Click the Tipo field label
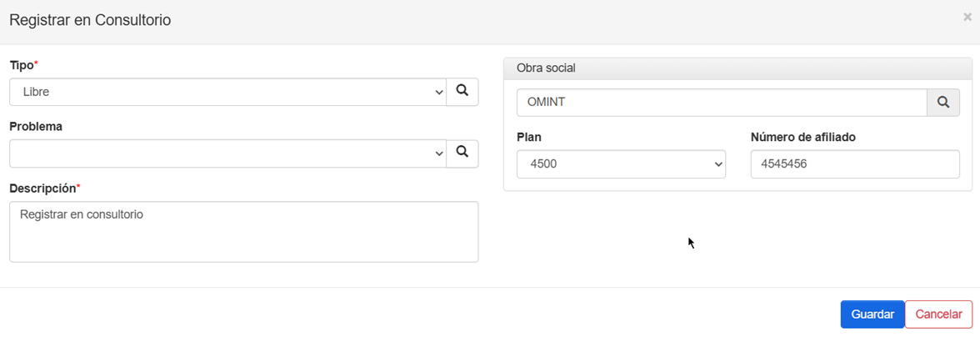 [23, 65]
